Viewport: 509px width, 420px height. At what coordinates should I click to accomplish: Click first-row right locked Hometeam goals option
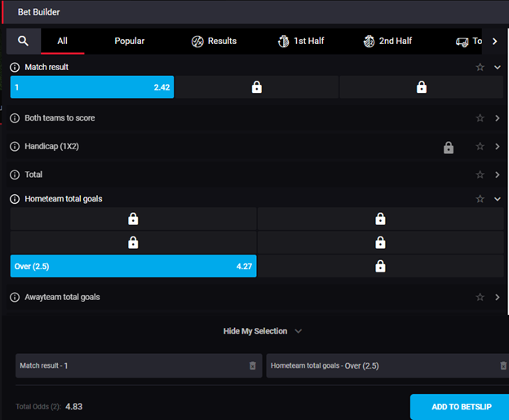[x=380, y=219]
